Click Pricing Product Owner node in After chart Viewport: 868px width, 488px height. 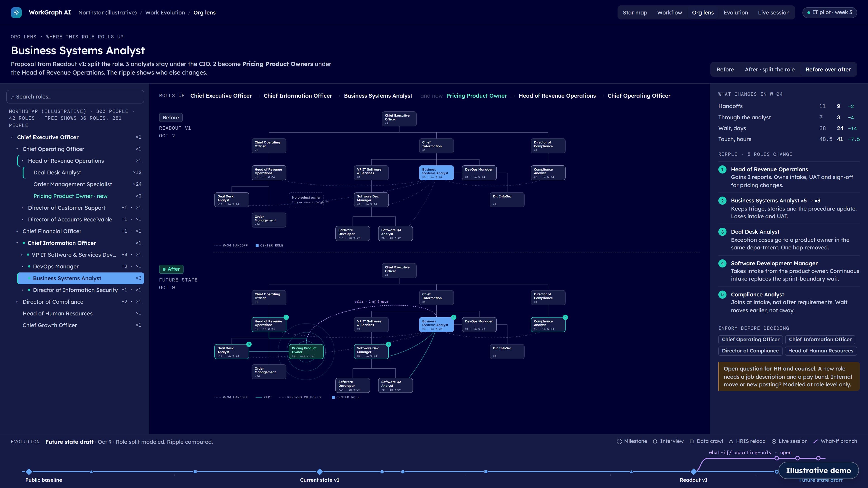tap(306, 352)
